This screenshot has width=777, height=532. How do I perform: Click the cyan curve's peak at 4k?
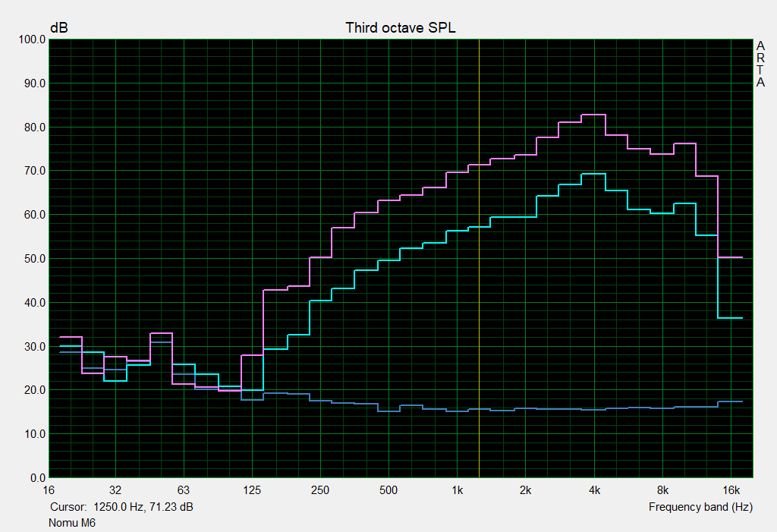pos(593,174)
